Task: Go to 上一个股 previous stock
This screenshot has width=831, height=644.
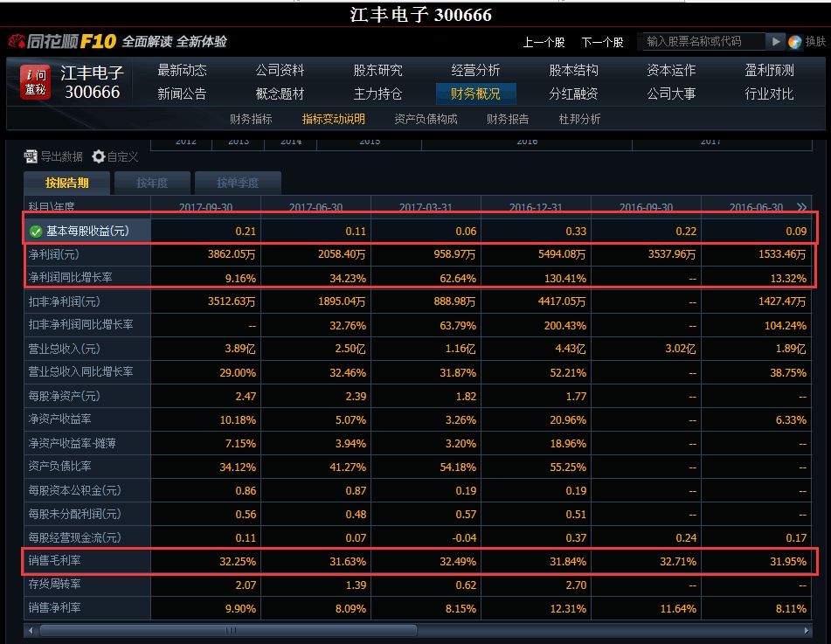Action: click(544, 43)
